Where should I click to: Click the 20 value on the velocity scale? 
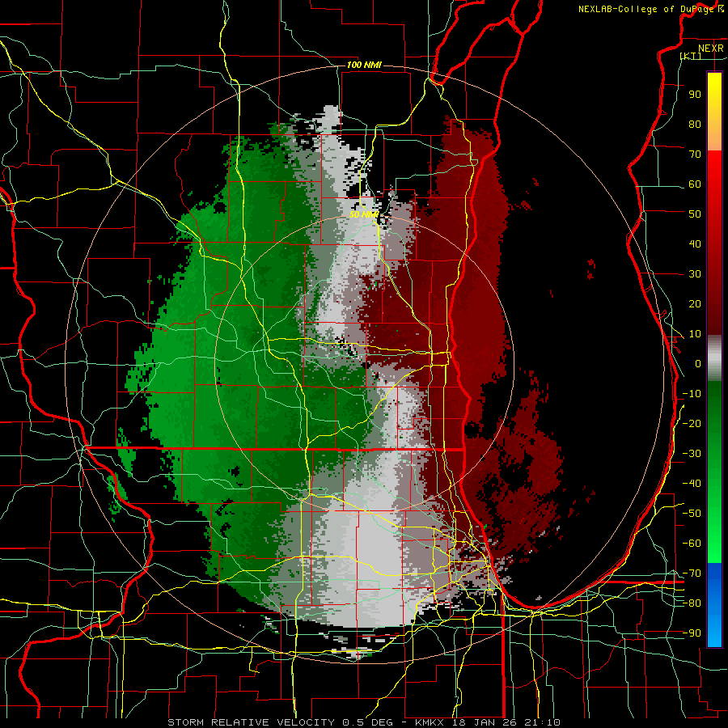click(x=695, y=303)
